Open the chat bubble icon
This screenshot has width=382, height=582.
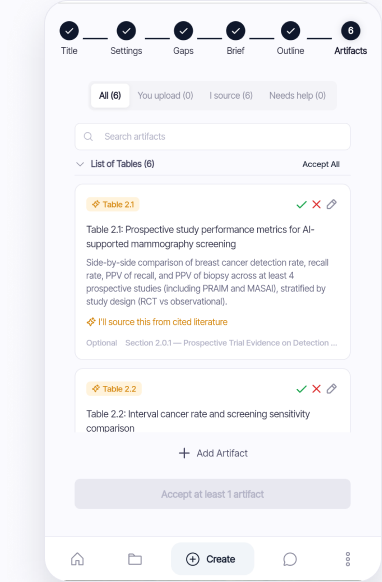coord(290,559)
